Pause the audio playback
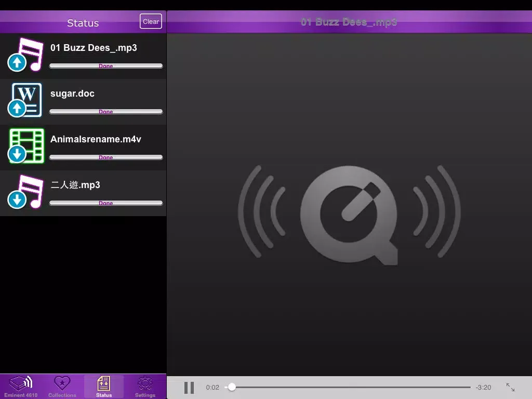 point(189,388)
